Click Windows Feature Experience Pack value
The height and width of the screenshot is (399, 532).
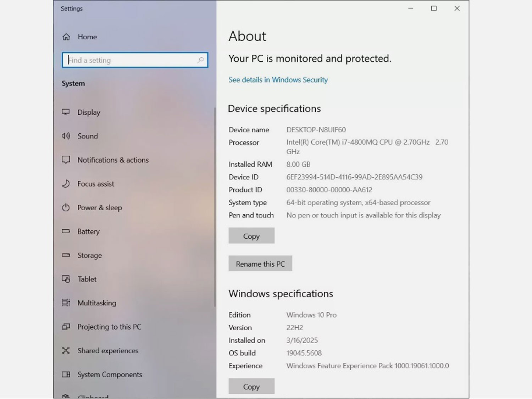click(367, 366)
